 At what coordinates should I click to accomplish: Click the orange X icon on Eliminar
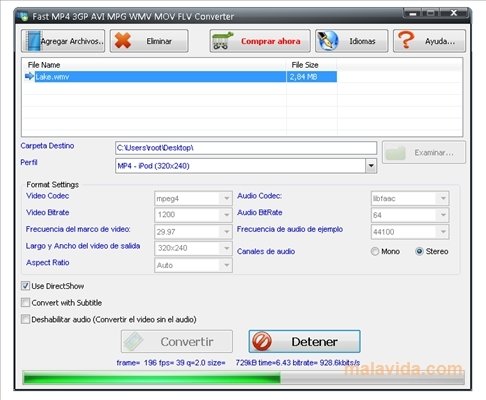123,41
